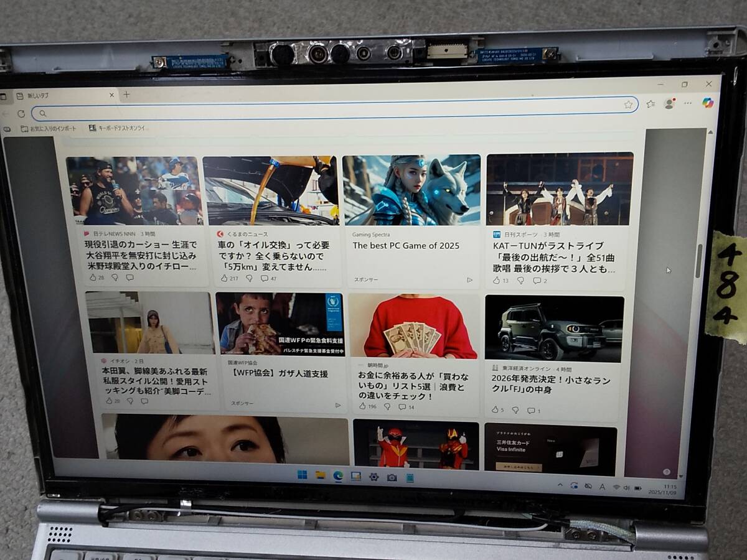Open File Explorer from the taskbar

320,475
